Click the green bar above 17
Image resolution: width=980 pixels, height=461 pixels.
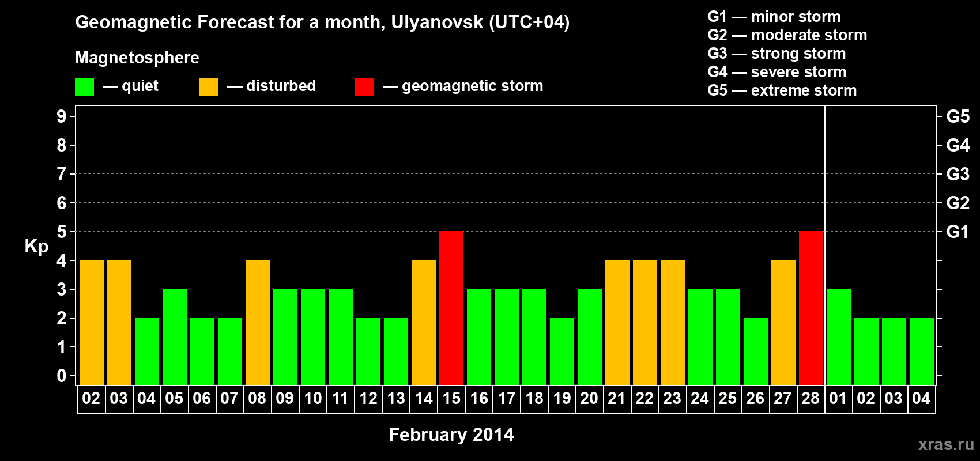[x=507, y=337]
